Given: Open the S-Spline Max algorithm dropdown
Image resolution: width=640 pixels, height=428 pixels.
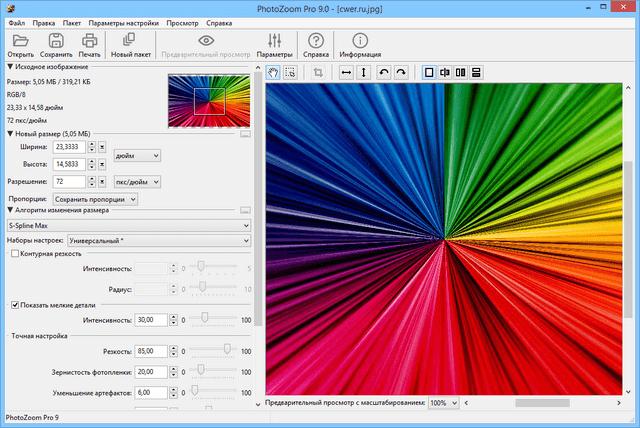Looking at the screenshot, I should tap(127, 226).
